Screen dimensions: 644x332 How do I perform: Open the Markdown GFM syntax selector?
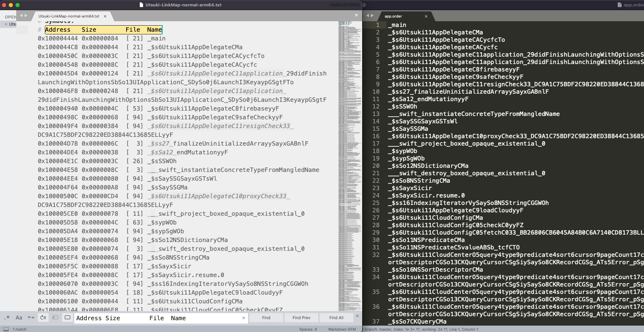coord(342,329)
